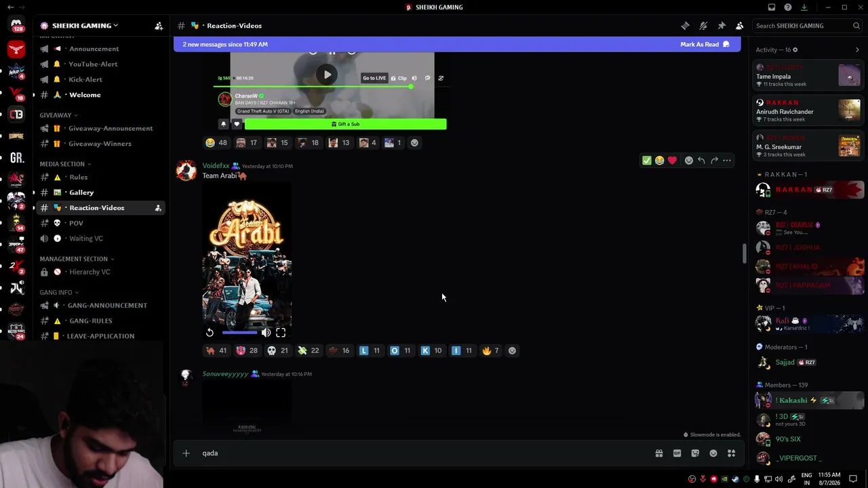The width and height of the screenshot is (868, 488).
Task: Click the NVIDIA icon in system tray
Action: pos(724,479)
